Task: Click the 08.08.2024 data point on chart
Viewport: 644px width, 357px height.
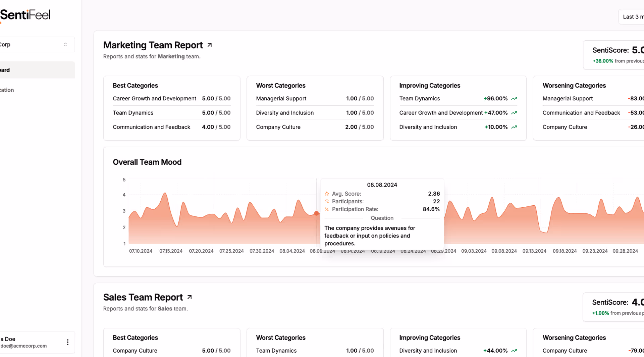Action: pos(316,213)
